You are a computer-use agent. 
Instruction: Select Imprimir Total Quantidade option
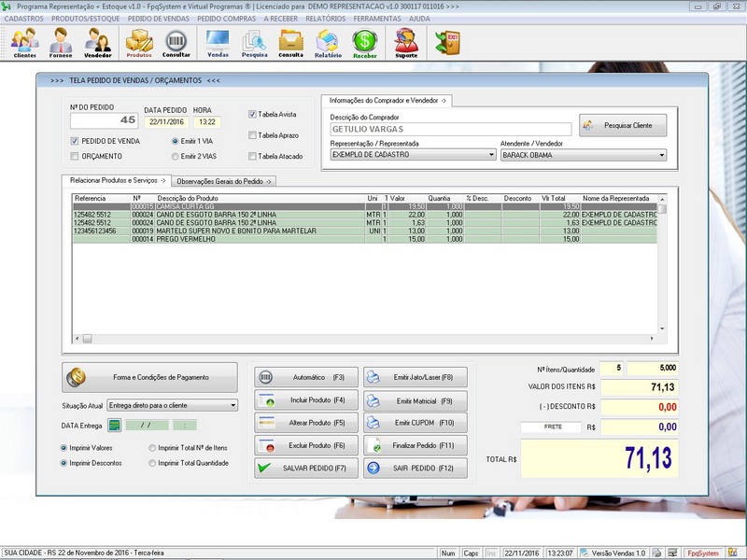coord(152,463)
